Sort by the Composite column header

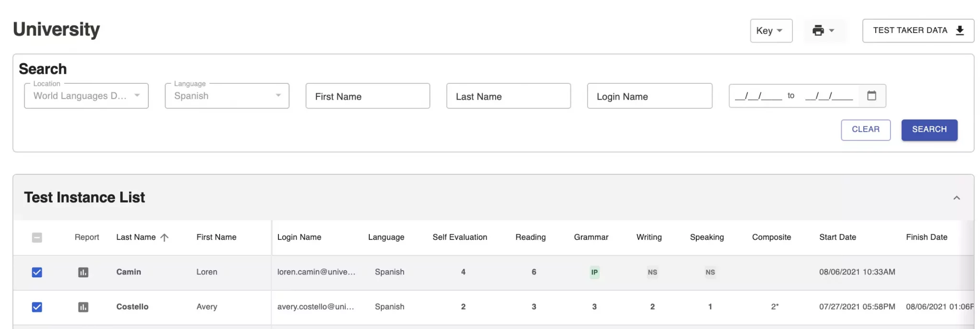[x=771, y=237]
